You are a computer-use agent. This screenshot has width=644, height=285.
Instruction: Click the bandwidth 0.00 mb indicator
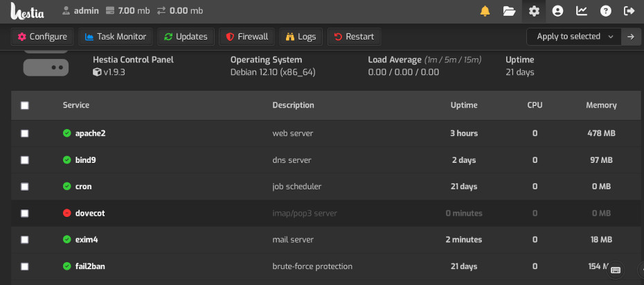tap(180, 10)
